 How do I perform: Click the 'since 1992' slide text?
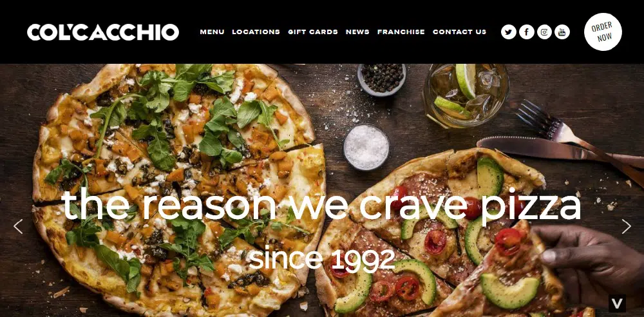click(x=321, y=258)
